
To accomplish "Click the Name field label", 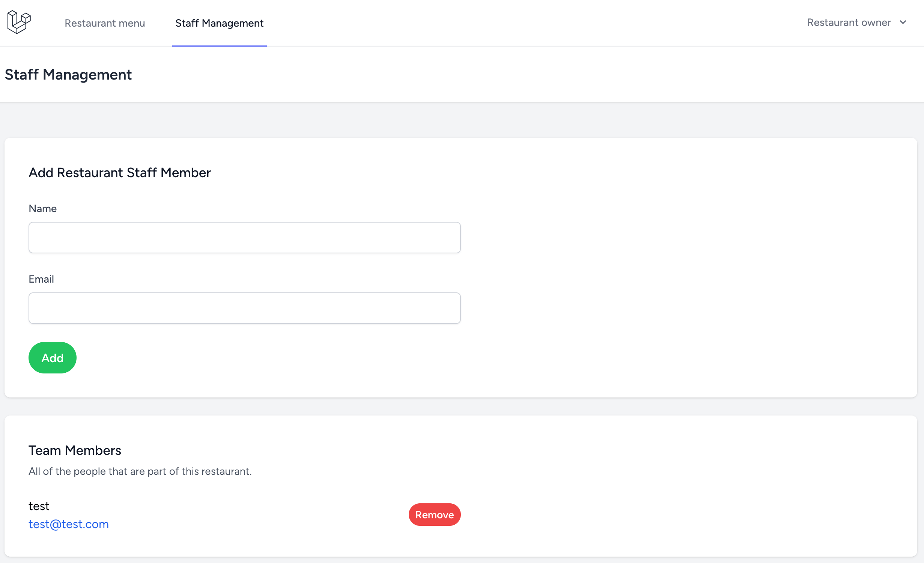I will [42, 209].
